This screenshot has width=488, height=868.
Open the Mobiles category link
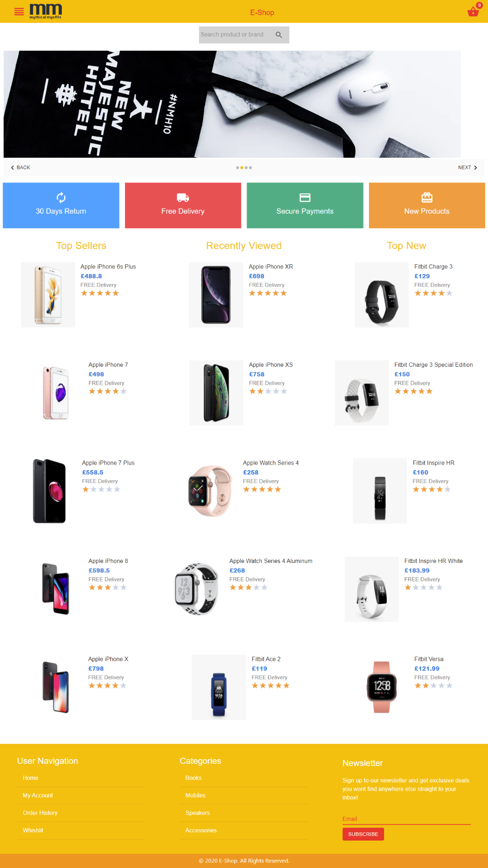click(195, 795)
